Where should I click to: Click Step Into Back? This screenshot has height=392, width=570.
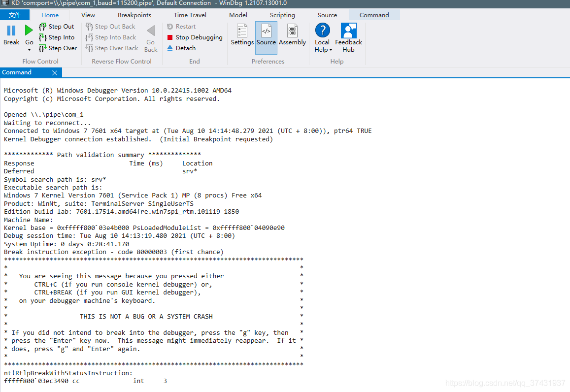111,37
